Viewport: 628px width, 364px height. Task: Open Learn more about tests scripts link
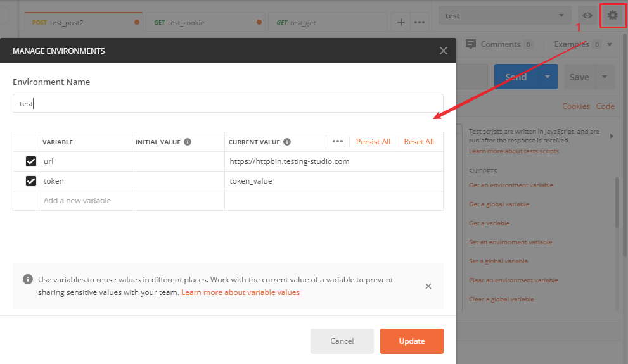tap(514, 151)
